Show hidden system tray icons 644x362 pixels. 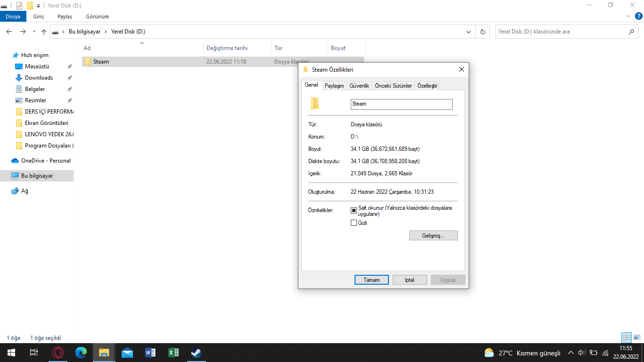570,353
